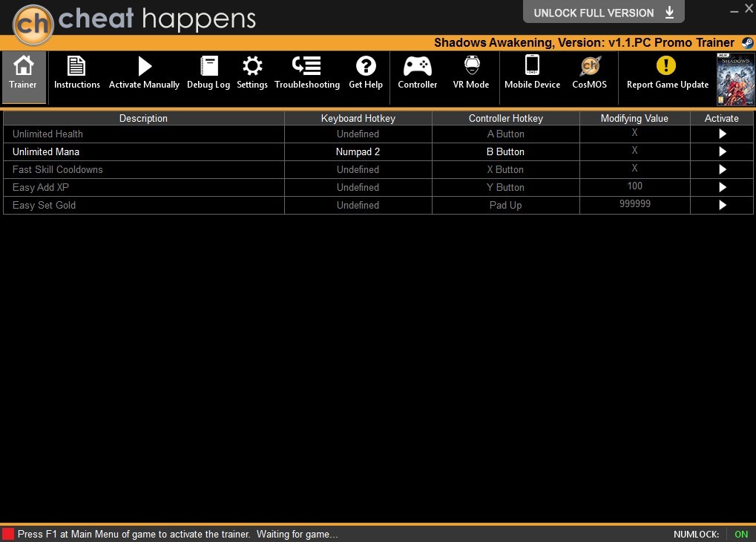Select Easy Add XP description
The image size is (756, 542).
[x=144, y=188]
